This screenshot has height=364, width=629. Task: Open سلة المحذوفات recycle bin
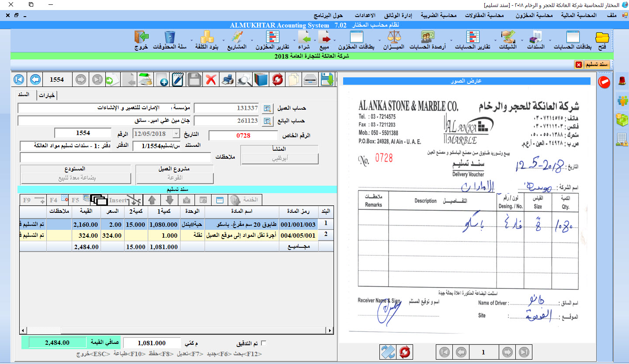point(170,39)
